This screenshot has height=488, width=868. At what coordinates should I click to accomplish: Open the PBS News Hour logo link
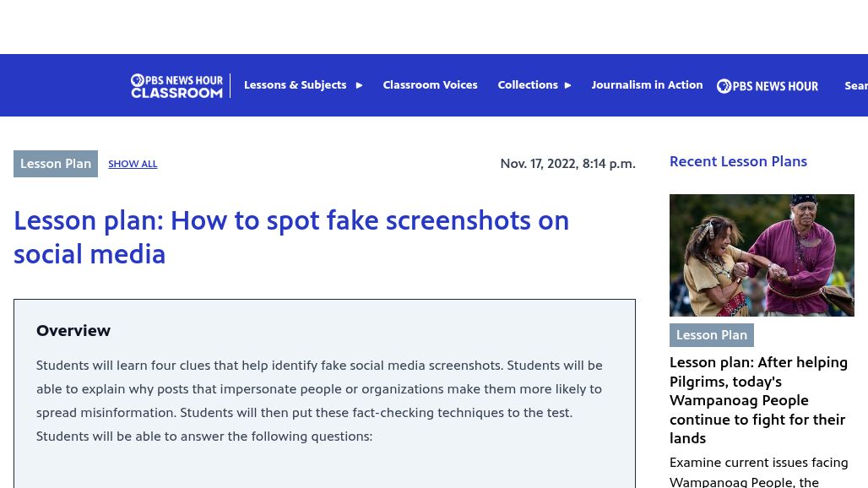click(767, 85)
